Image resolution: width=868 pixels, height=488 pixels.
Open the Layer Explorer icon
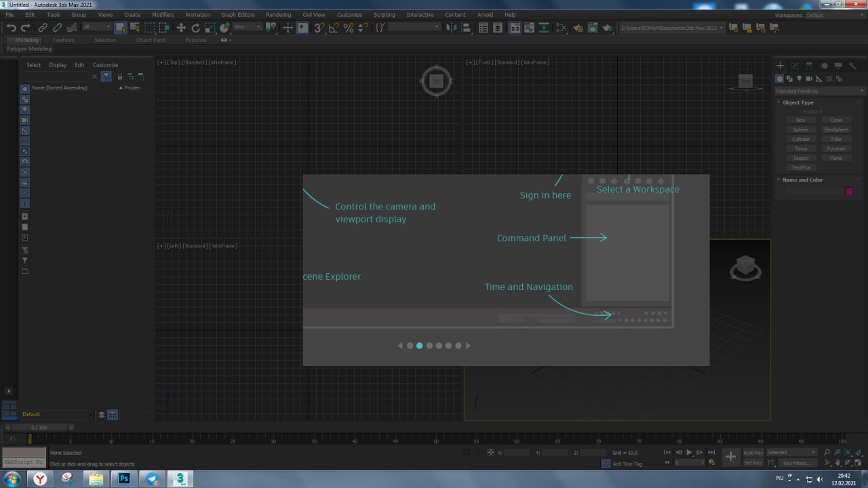[498, 28]
